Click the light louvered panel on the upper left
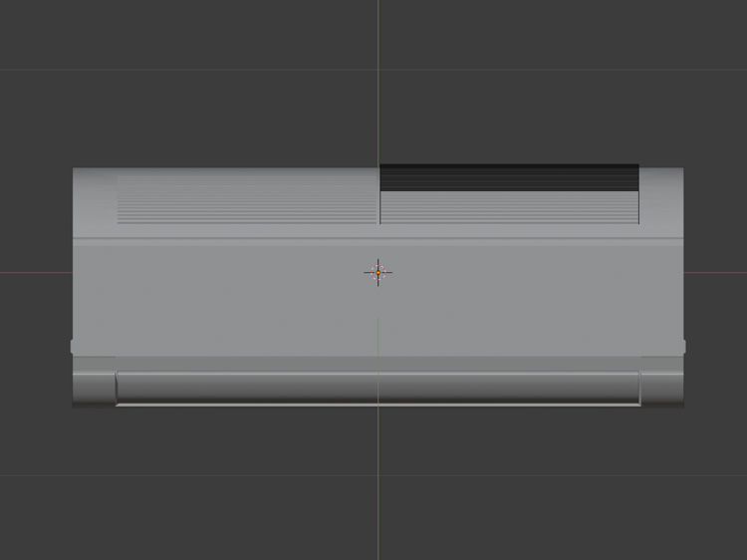The height and width of the screenshot is (560, 747). [x=246, y=199]
